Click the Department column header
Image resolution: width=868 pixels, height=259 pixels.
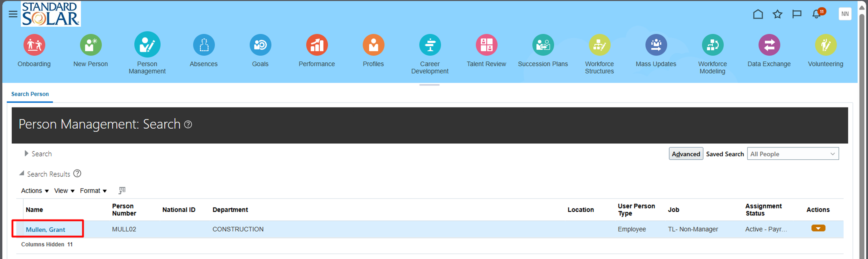[x=230, y=210]
